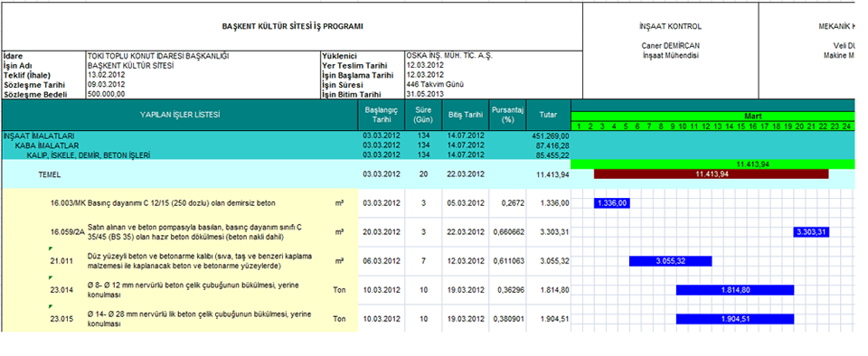Screen dimensions: 868x356
Task: Click the Sözleşme Bedeli value 500.000,00
Action: point(106,95)
